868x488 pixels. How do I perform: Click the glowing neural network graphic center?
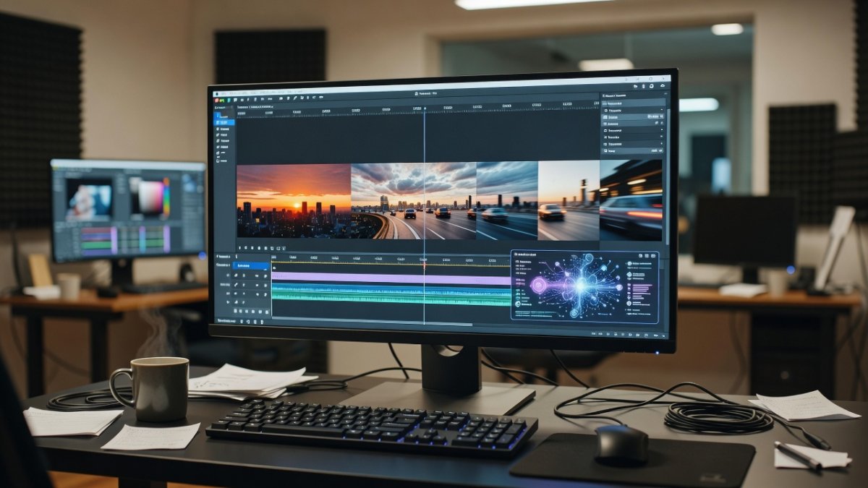click(x=579, y=286)
